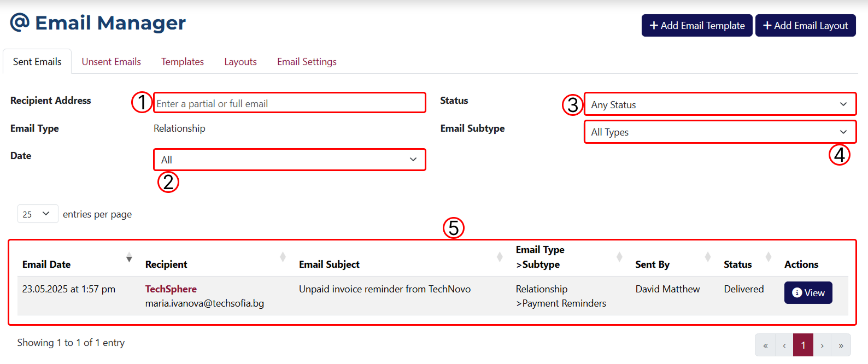Viewport: 868px width, 364px height.
Task: Click the Delivered status cell
Action: tap(744, 289)
